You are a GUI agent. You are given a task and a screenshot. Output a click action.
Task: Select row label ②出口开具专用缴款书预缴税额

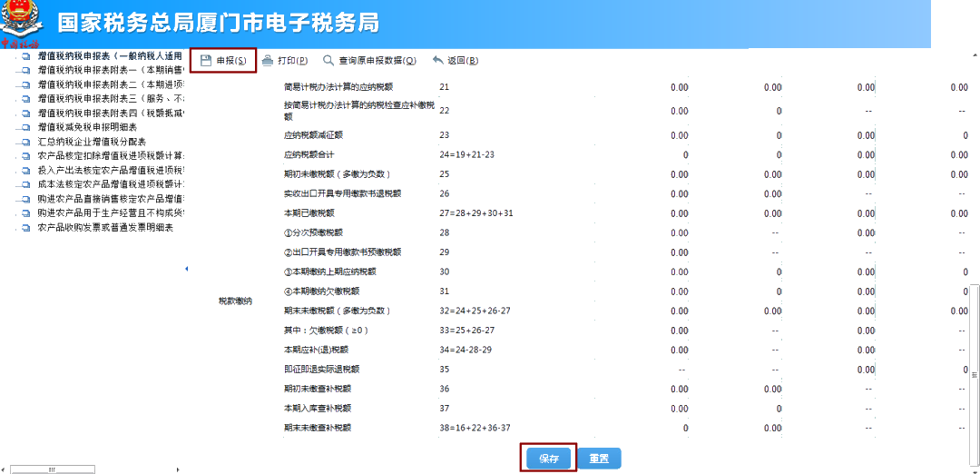(342, 252)
